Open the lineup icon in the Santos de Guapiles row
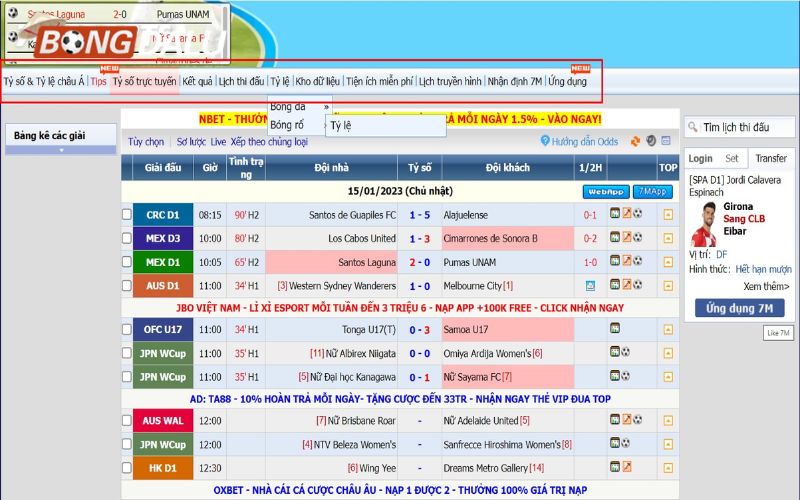The image size is (800, 500). click(615, 213)
